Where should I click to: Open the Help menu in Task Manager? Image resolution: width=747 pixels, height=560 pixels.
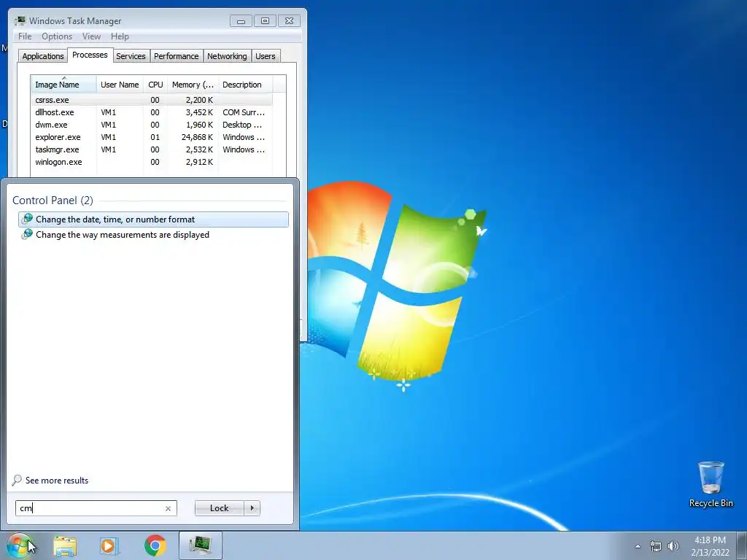(x=120, y=36)
